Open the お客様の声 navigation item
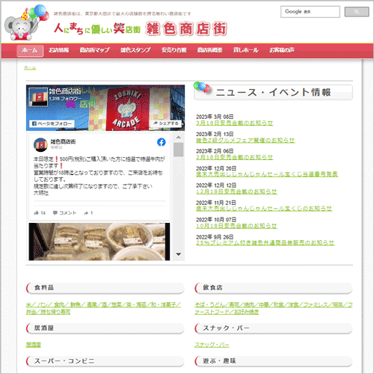 click(282, 50)
